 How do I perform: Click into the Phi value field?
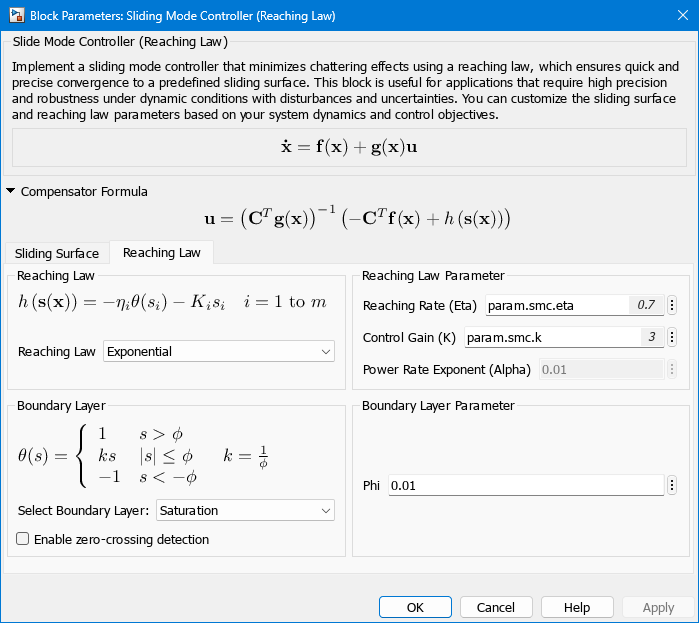525,485
